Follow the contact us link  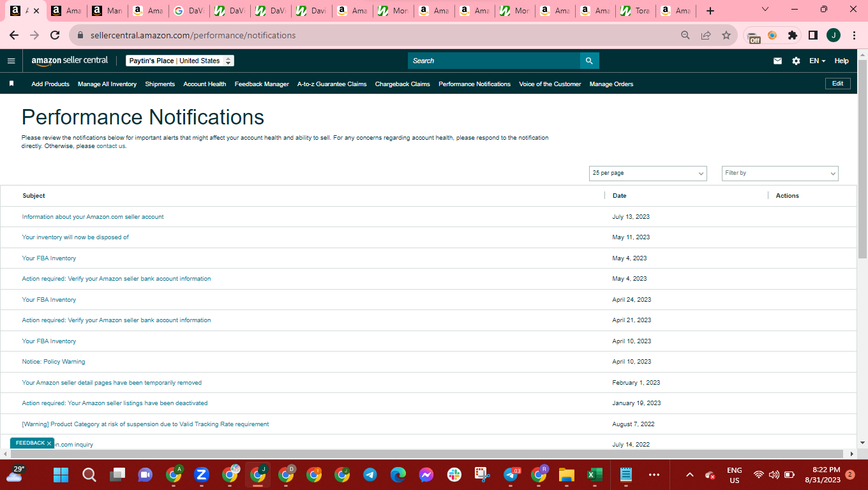click(111, 146)
